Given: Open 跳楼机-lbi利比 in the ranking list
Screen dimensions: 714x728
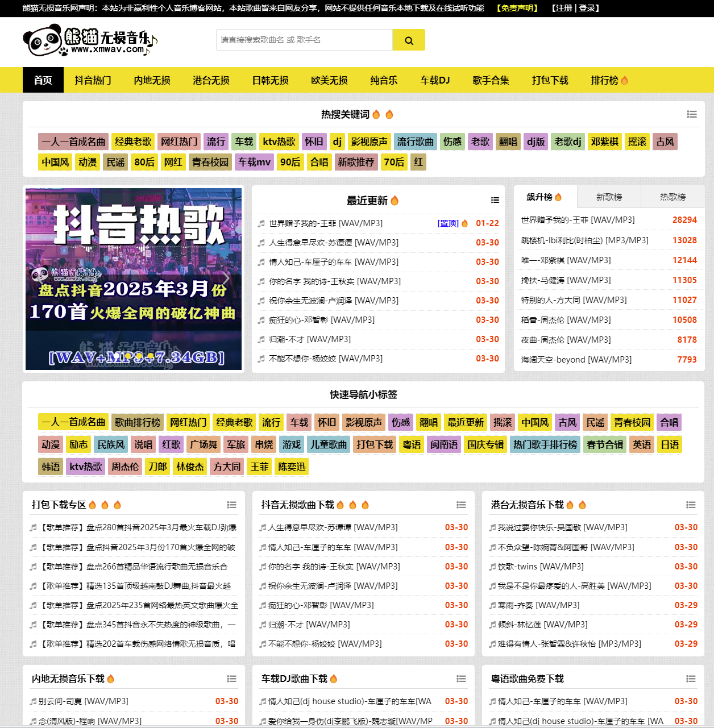Looking at the screenshot, I should pos(585,240).
